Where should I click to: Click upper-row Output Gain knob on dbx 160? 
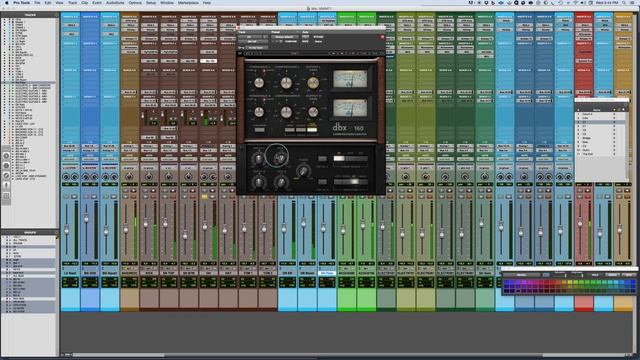[313, 83]
